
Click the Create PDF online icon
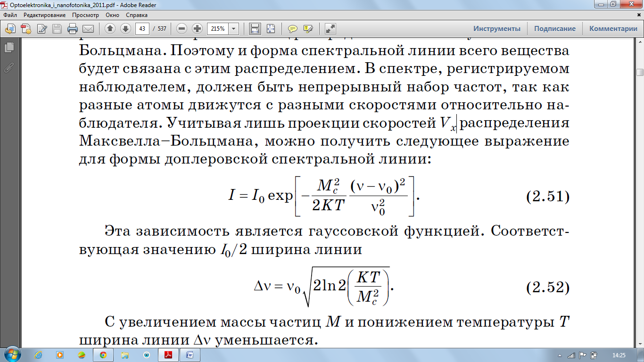tap(26, 29)
